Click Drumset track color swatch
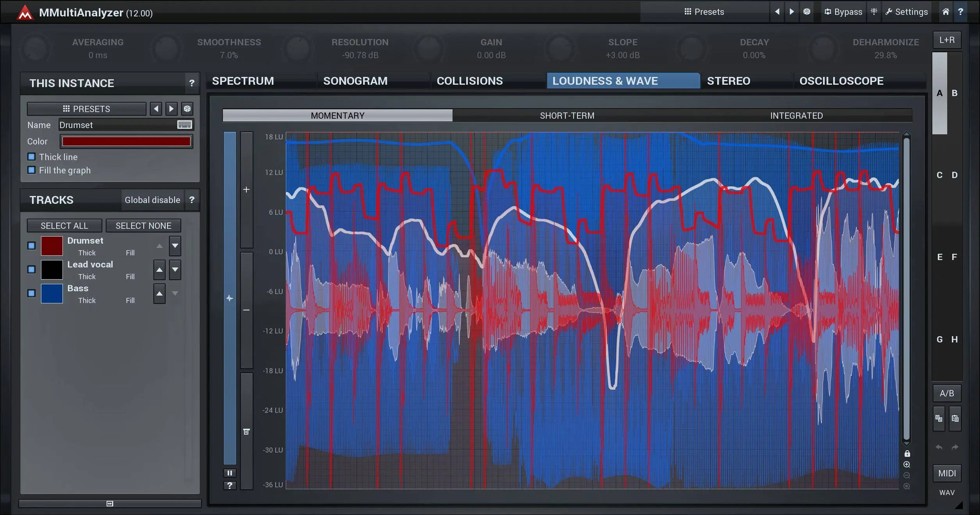980x515 pixels. click(x=52, y=246)
